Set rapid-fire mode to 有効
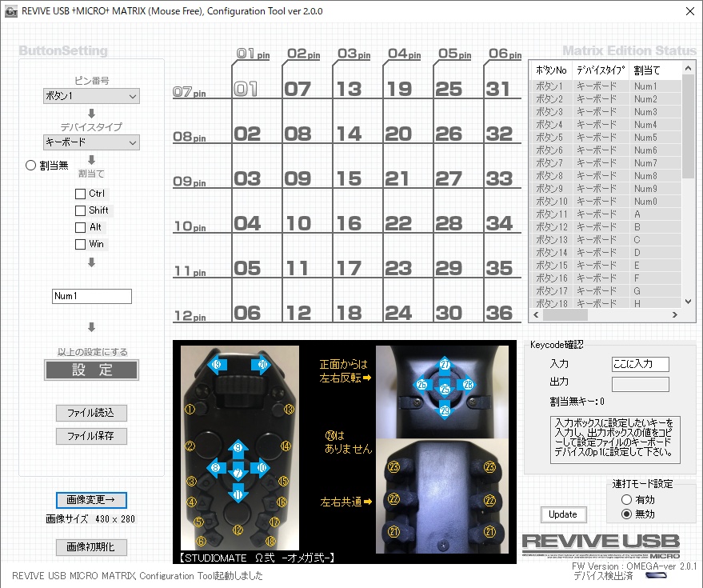Viewport: 703px width, 588px height. [627, 499]
